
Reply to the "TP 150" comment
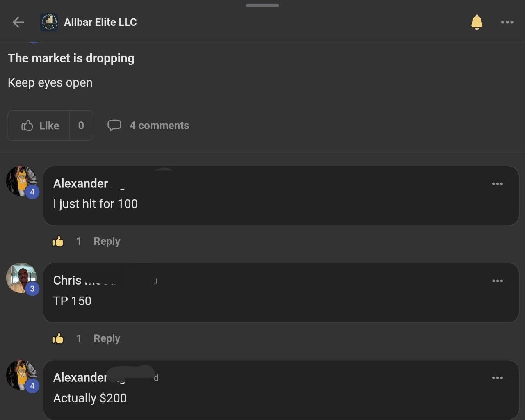[x=107, y=338]
